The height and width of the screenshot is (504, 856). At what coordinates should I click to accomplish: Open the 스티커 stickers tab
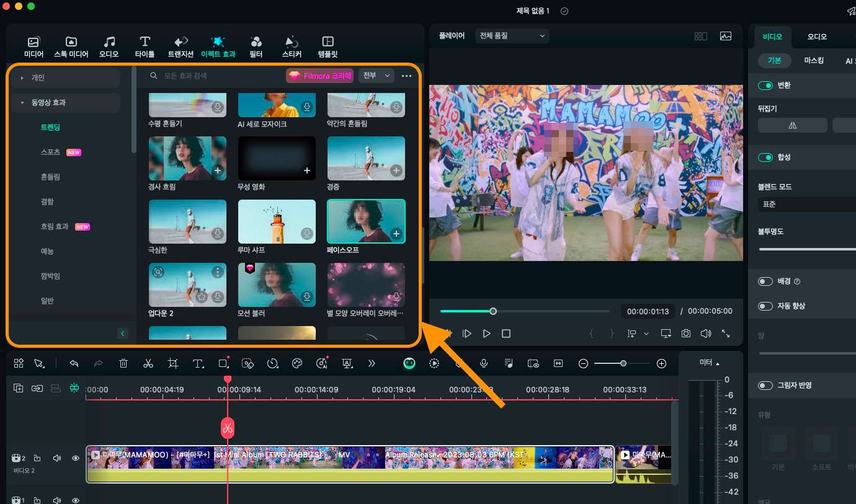pyautogui.click(x=292, y=47)
